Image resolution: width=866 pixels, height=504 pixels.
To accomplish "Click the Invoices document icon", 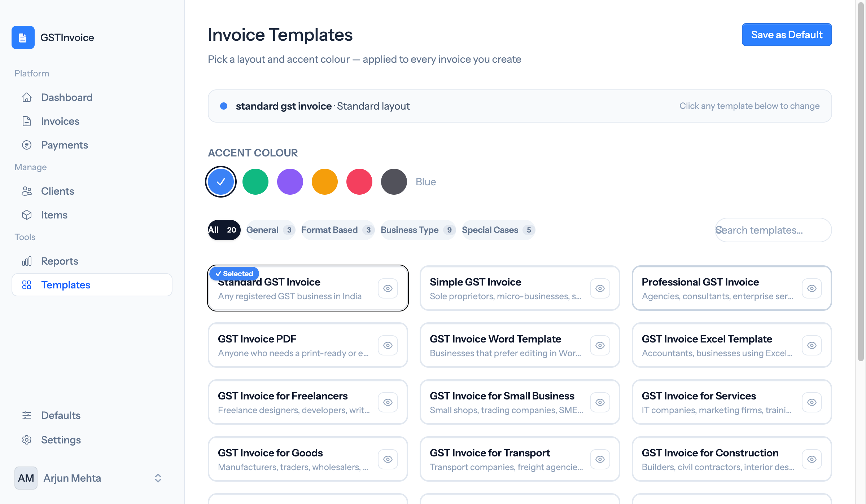I will tap(27, 121).
